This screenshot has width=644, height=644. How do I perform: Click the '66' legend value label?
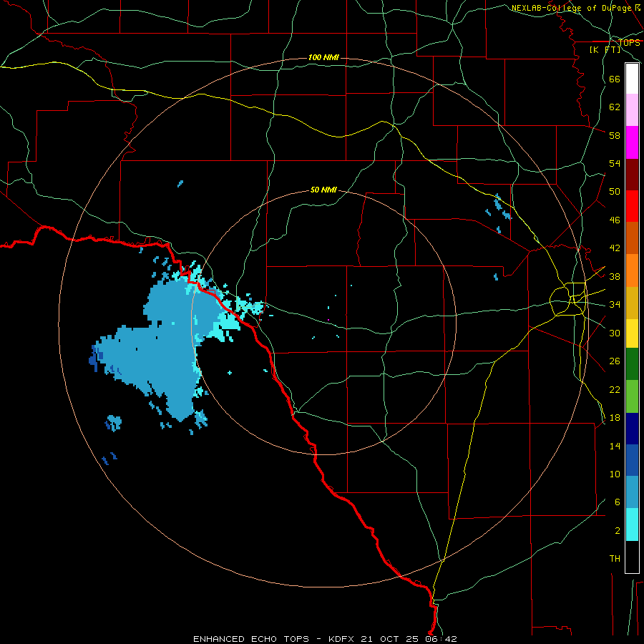coord(615,79)
